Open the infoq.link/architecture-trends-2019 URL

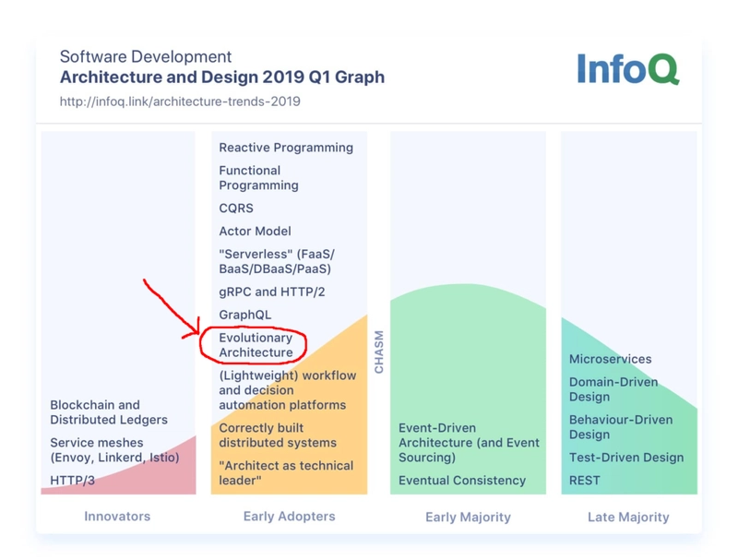click(x=180, y=101)
